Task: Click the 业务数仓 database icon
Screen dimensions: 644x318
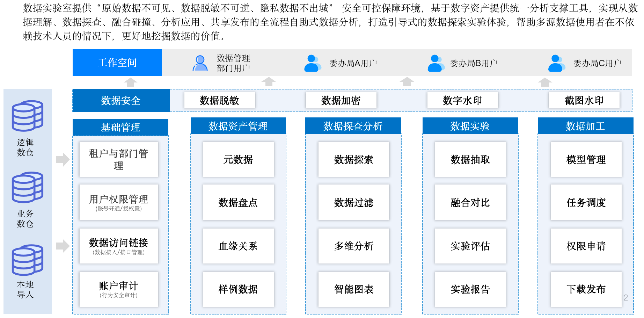Action: pos(27,187)
